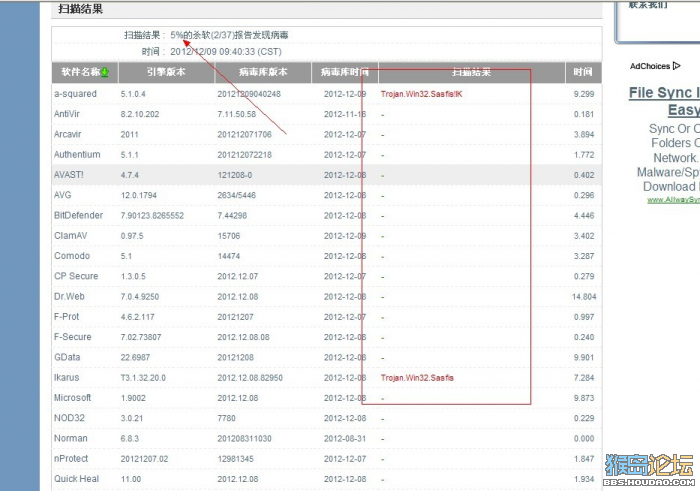This screenshot has height=491, width=700.
Task: Click engine version 7.90123.8265552 for BitDefender
Action: point(152,216)
